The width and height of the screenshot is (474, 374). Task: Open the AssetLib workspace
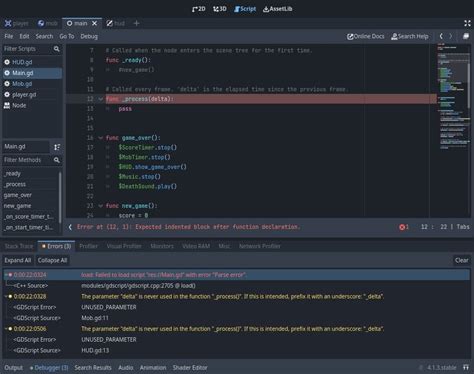pyautogui.click(x=278, y=9)
